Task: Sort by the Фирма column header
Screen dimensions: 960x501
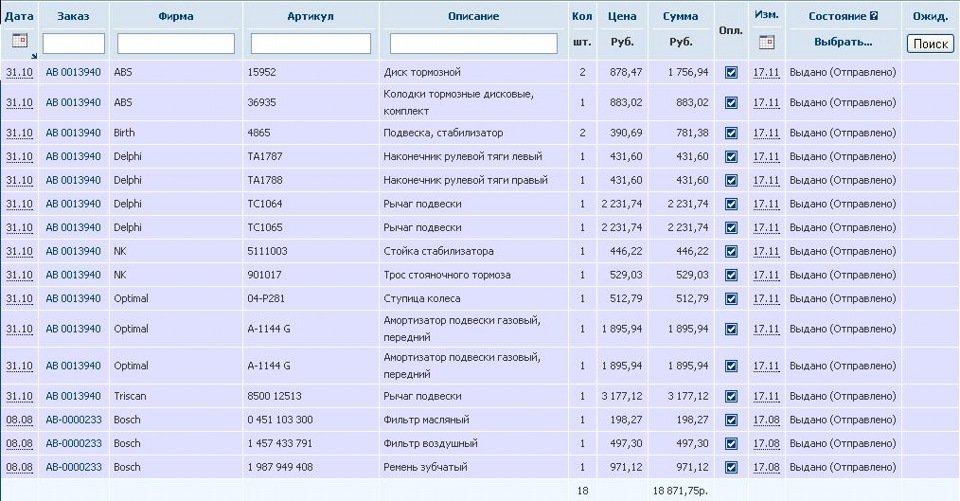Action: [x=176, y=17]
